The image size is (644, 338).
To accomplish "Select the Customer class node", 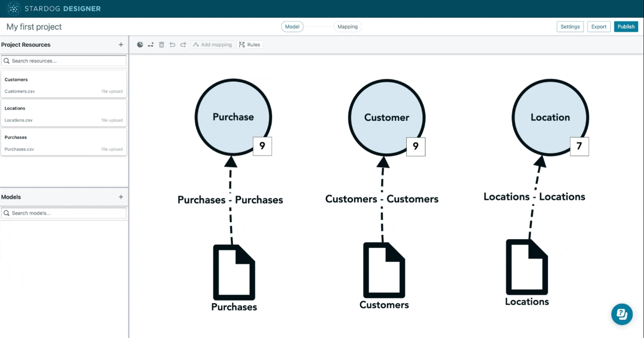I will click(386, 117).
